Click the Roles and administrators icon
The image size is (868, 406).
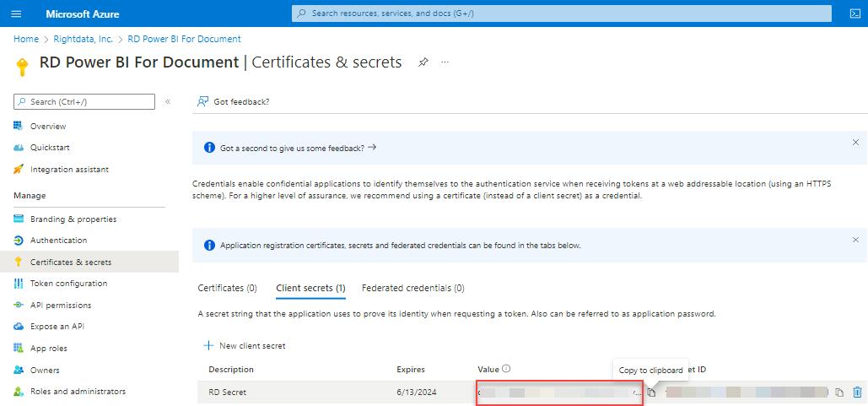click(19, 392)
